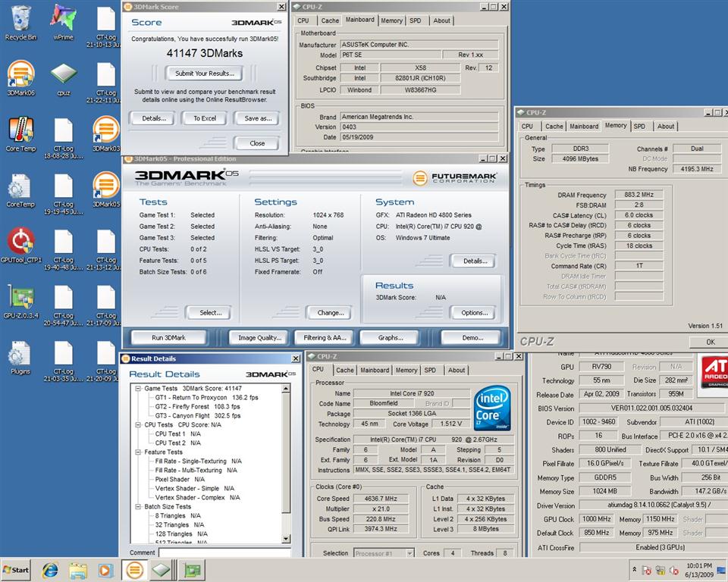This screenshot has height=582, width=728.
Task: Switch to GPU-Z taskbar button
Action: [192, 570]
